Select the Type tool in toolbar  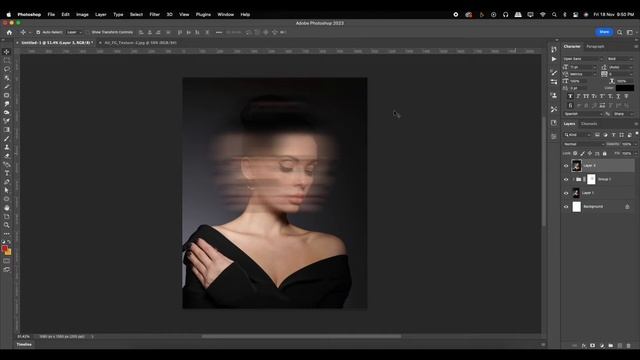[7, 173]
